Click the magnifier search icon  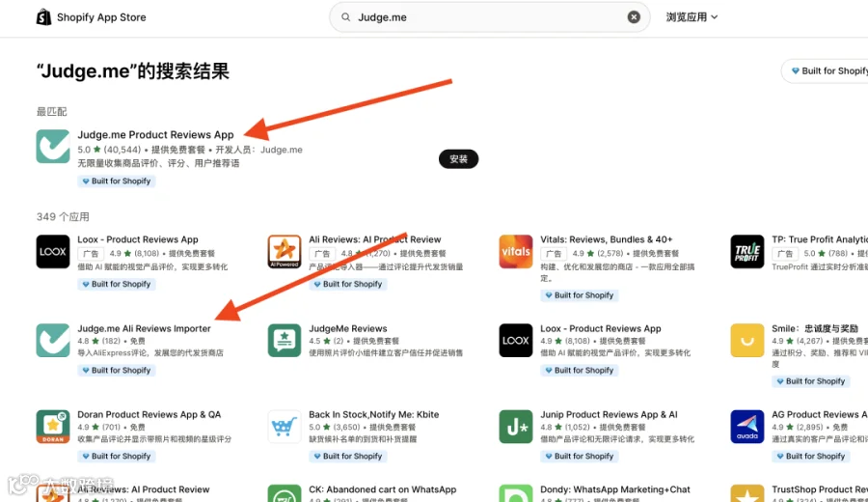345,17
